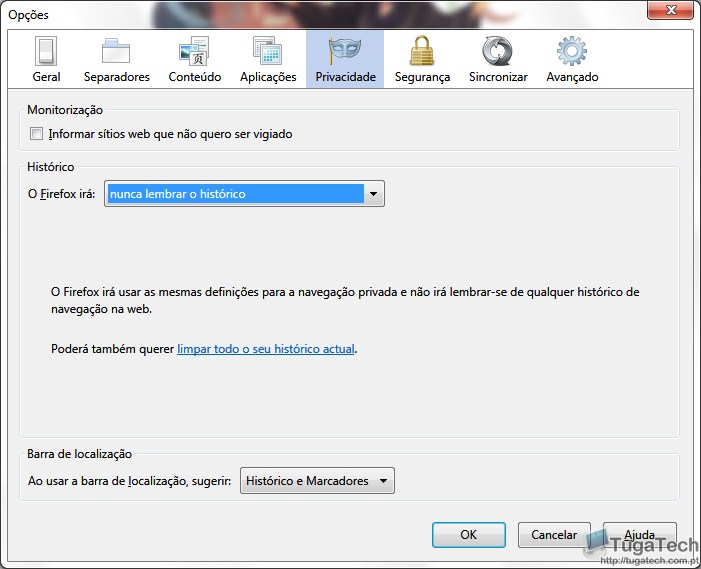Open the Avançado gear icon panel
Screen dimensions: 701x569
(x=572, y=59)
